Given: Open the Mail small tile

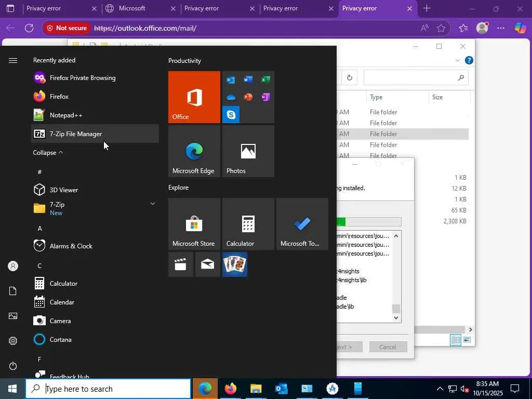Looking at the screenshot, I should pos(208,264).
